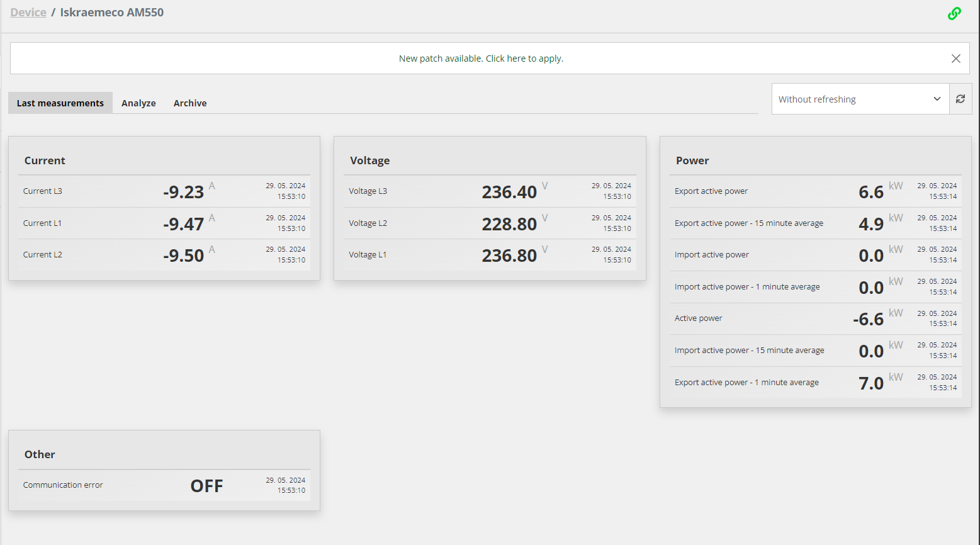The height and width of the screenshot is (545, 980).
Task: Click the green chain link icon
Action: 954,13
